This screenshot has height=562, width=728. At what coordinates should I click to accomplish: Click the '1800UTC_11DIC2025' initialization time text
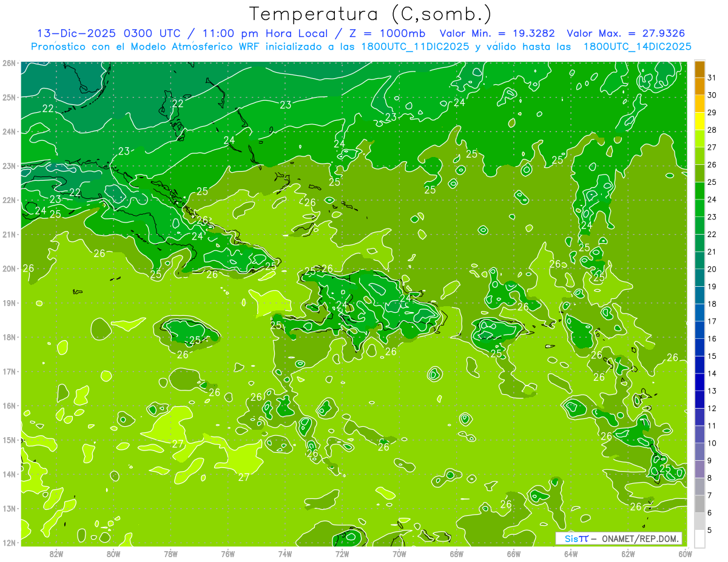[416, 47]
